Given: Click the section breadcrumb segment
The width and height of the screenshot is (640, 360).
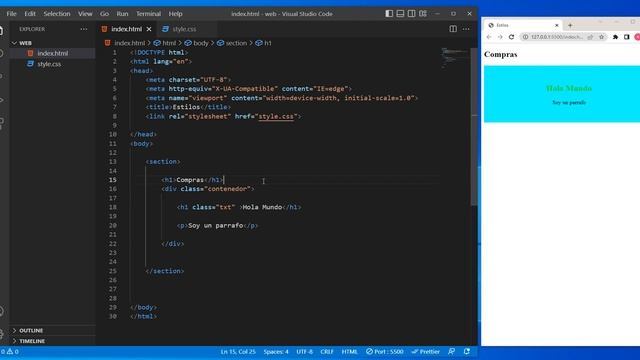Looking at the screenshot, I should [x=236, y=43].
